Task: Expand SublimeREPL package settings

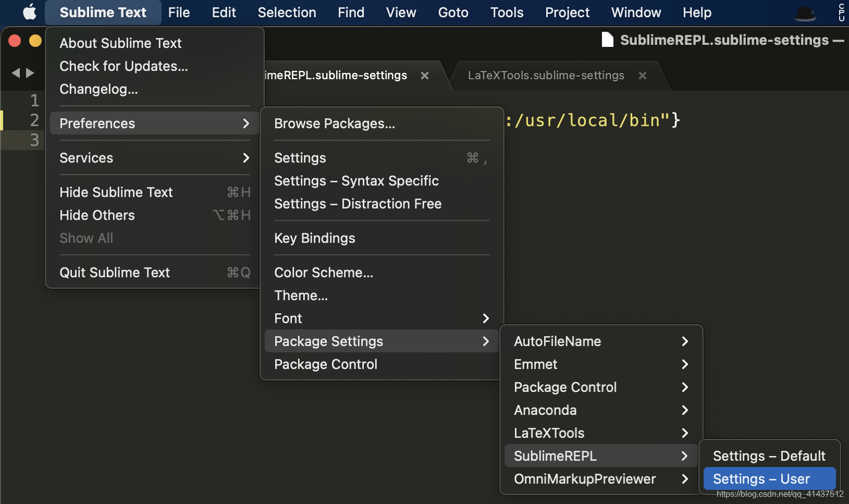Action: [x=601, y=456]
